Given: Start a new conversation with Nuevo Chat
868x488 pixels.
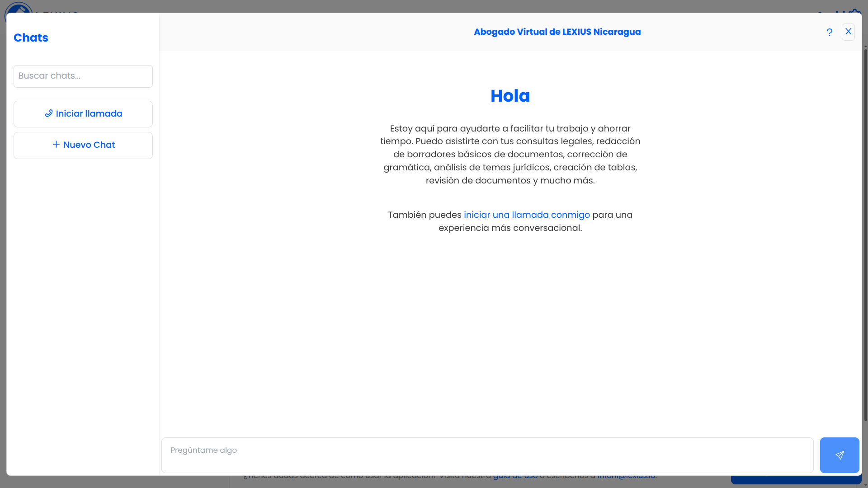Looking at the screenshot, I should (x=83, y=145).
